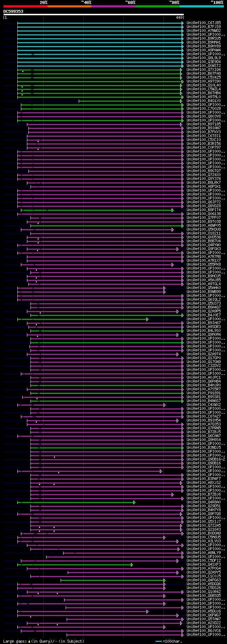Image resolution: width=227 pixels, height=644 pixels.
Task: Select the UniRef100_B4J0E7 label
Action: coord(204,315)
